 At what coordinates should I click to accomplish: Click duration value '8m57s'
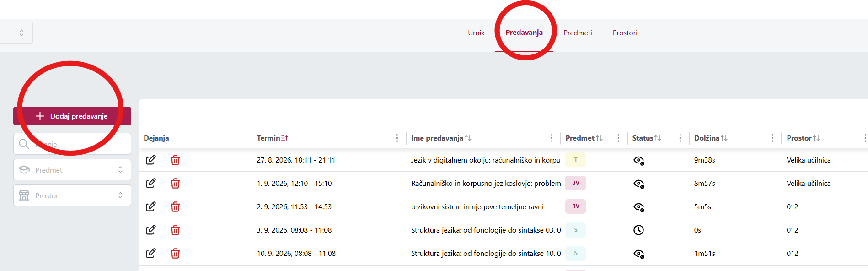click(704, 183)
